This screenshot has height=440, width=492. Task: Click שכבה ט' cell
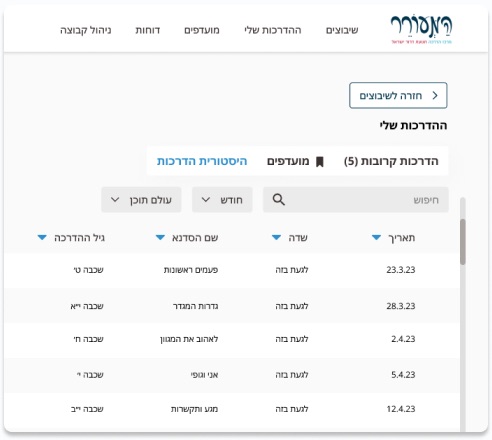click(88, 270)
